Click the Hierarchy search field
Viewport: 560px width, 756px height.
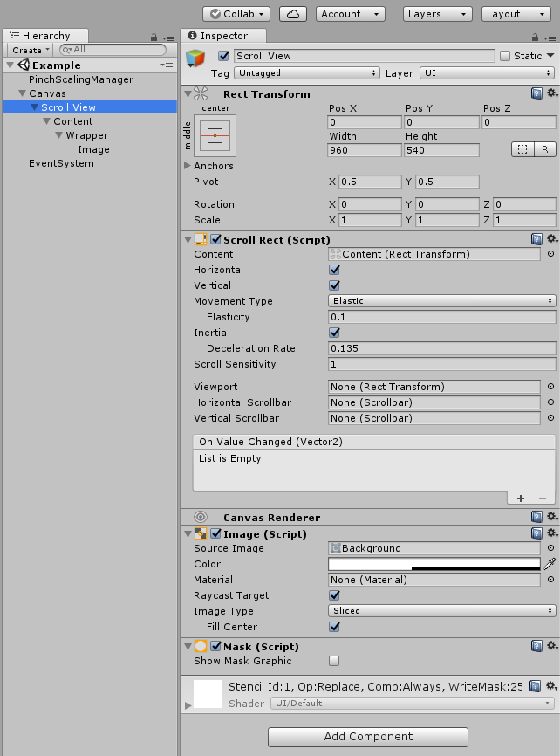pyautogui.click(x=113, y=50)
